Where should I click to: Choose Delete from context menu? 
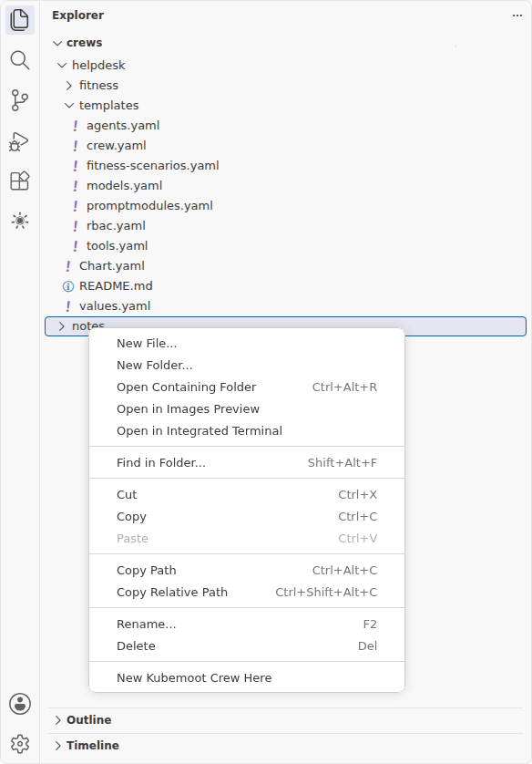[247, 646]
